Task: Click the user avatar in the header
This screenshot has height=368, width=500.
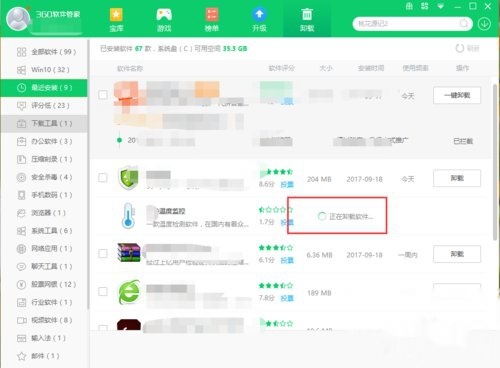Action: coord(18,18)
